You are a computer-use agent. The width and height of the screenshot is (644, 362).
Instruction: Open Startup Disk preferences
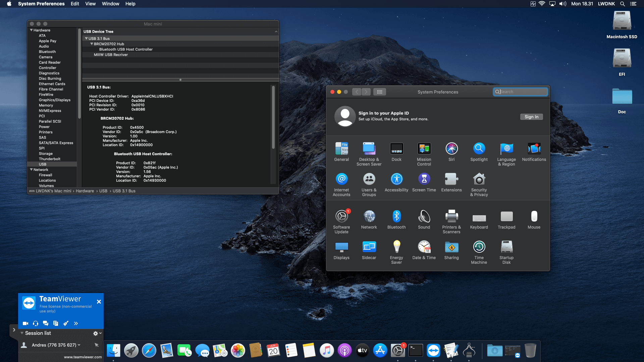[x=506, y=252]
